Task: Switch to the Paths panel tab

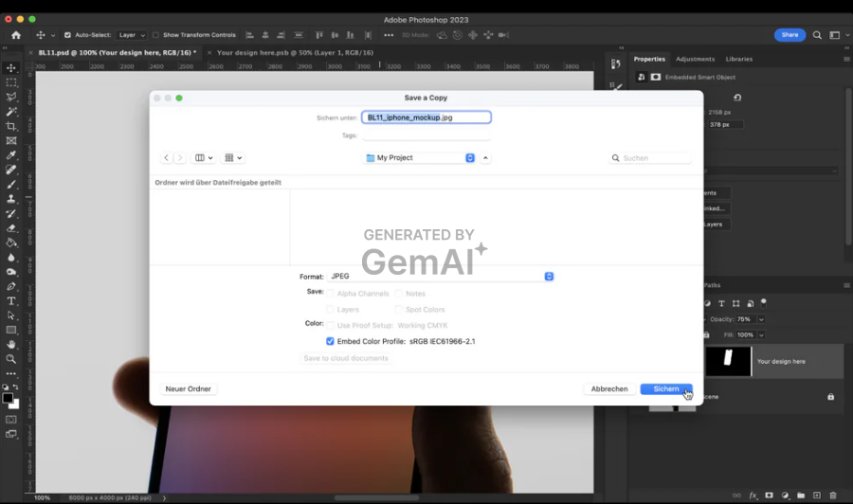Action: click(x=712, y=285)
